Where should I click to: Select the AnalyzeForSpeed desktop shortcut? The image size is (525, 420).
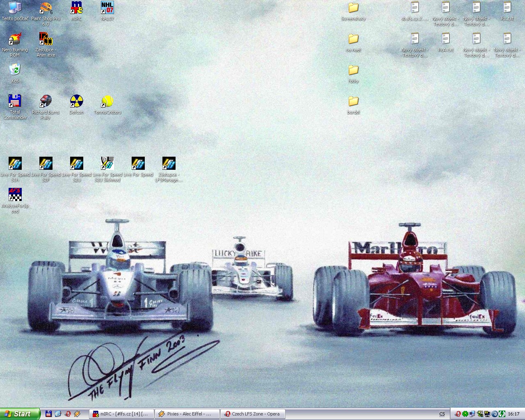coord(15,201)
